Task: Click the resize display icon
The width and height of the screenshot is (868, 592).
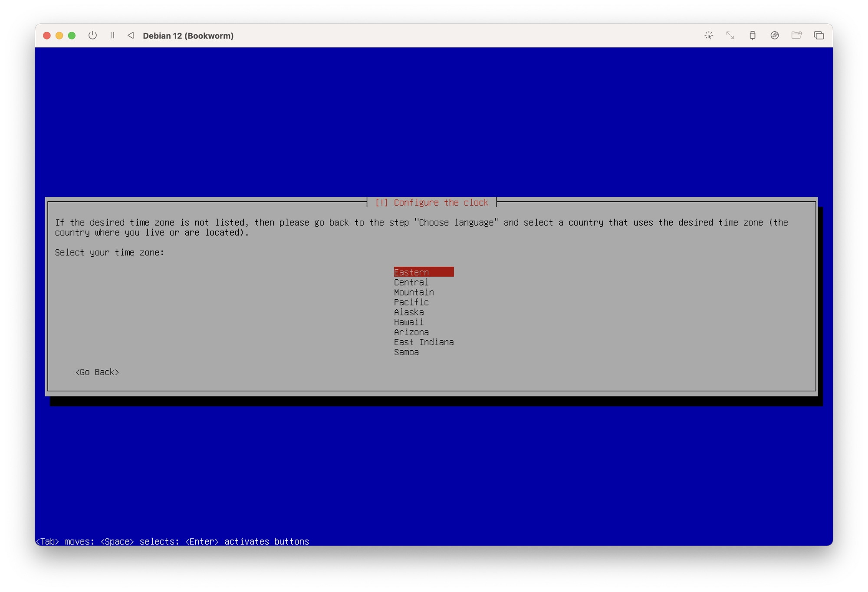Action: [730, 36]
